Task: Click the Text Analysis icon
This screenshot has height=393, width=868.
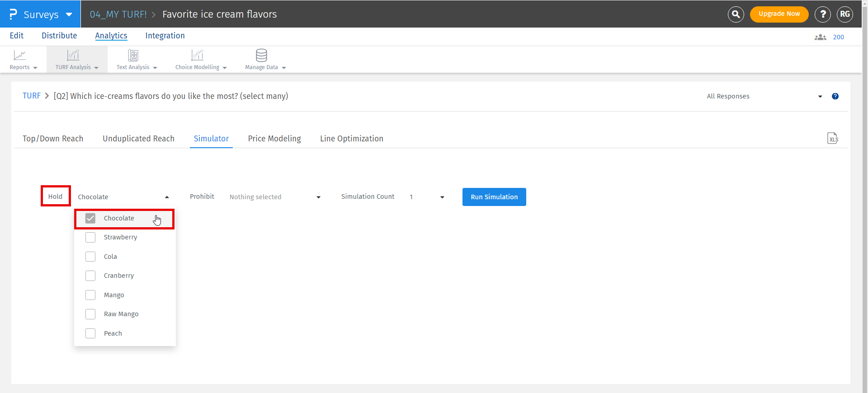Action: tap(133, 56)
